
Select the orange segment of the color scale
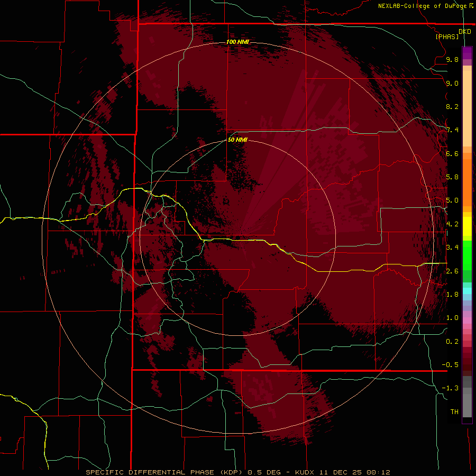coord(467,182)
